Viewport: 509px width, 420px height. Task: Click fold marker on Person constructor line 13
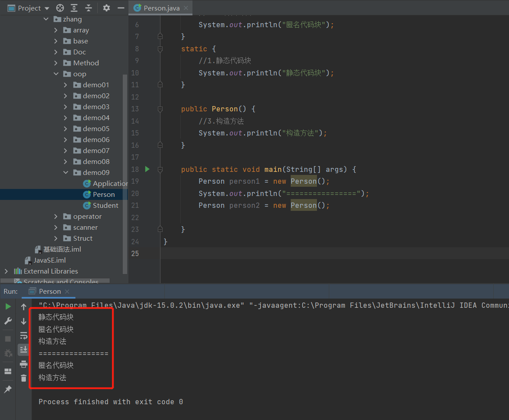tap(160, 109)
